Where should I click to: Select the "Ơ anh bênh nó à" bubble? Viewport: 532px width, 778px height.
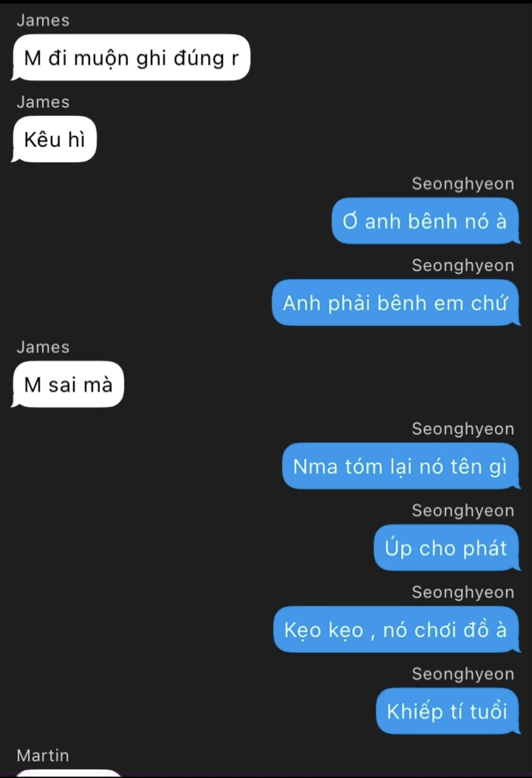(x=426, y=221)
